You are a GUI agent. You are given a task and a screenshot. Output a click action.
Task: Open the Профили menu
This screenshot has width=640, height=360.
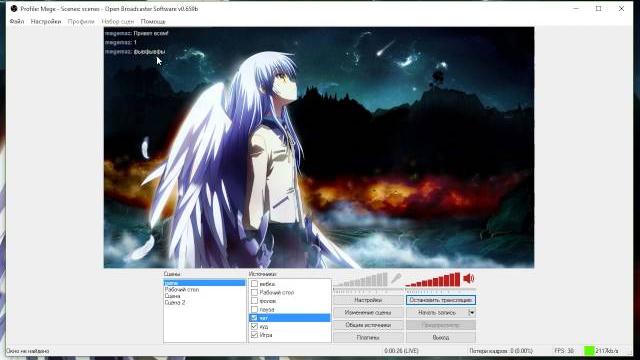pyautogui.click(x=81, y=21)
